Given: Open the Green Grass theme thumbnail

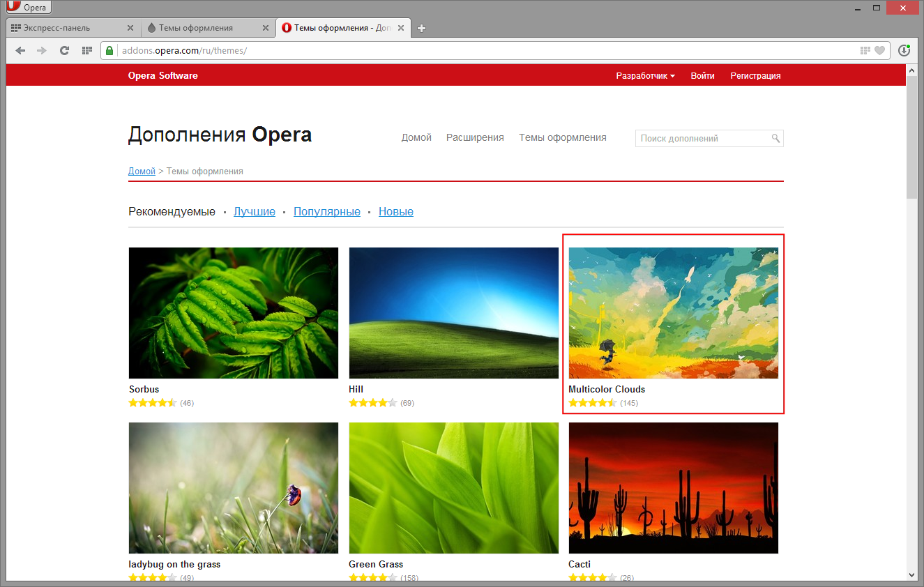Looking at the screenshot, I should 453,488.
